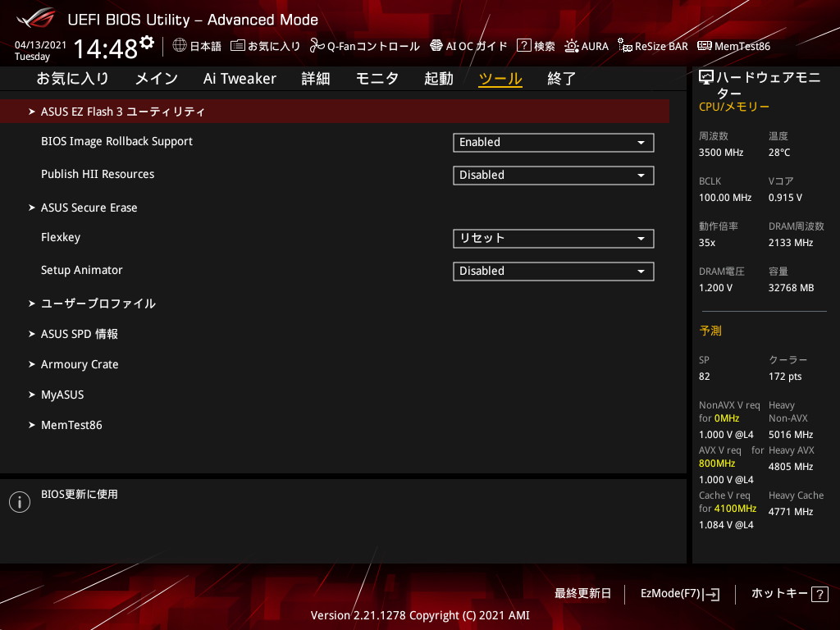Image resolution: width=840 pixels, height=630 pixels.
Task: Click the 5016 MHz Heavy Non-AVX value
Action: (791, 435)
